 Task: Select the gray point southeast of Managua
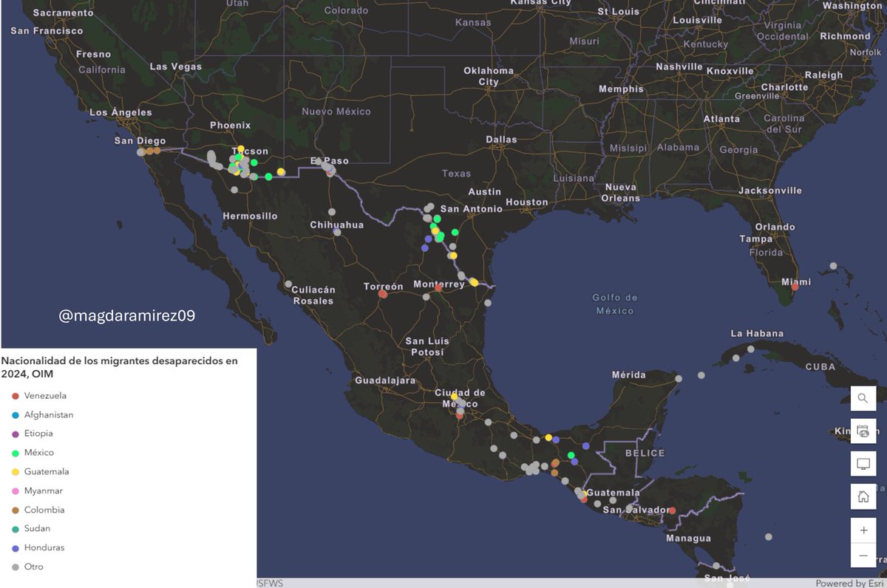click(x=769, y=537)
